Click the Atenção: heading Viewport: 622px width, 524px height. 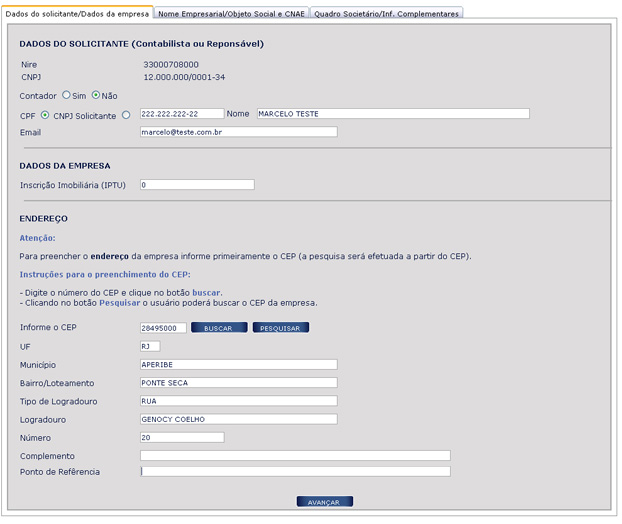38,238
